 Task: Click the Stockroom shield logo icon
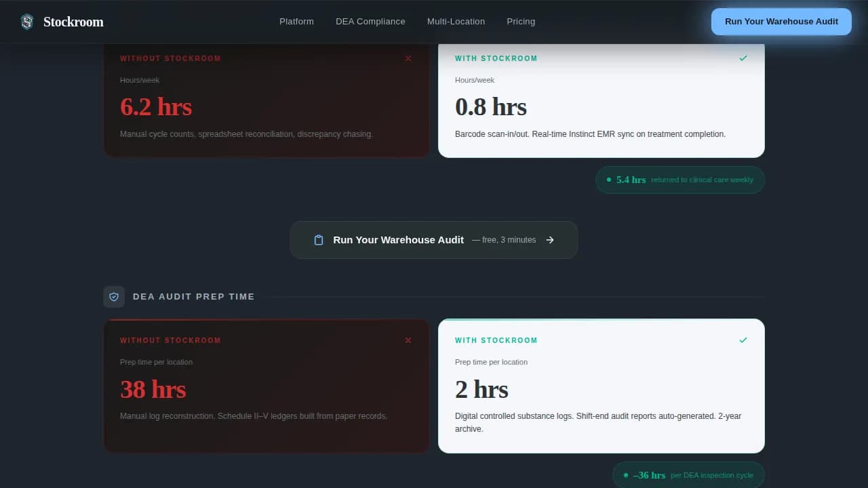pyautogui.click(x=26, y=22)
